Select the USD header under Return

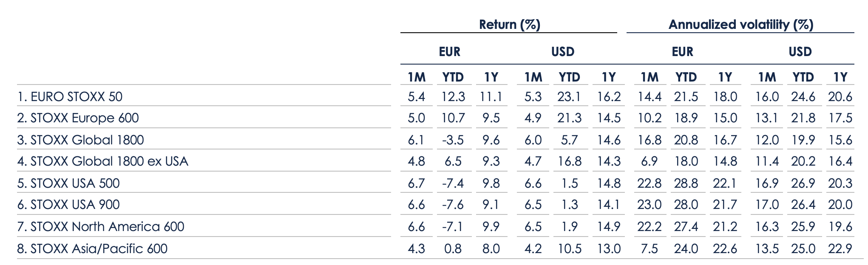pos(563,52)
